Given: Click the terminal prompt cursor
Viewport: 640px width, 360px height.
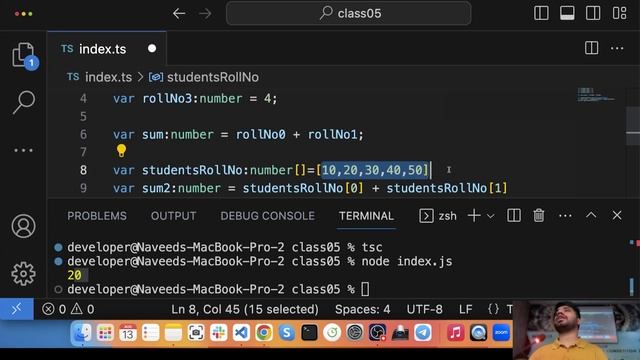Looking at the screenshot, I should click(365, 289).
